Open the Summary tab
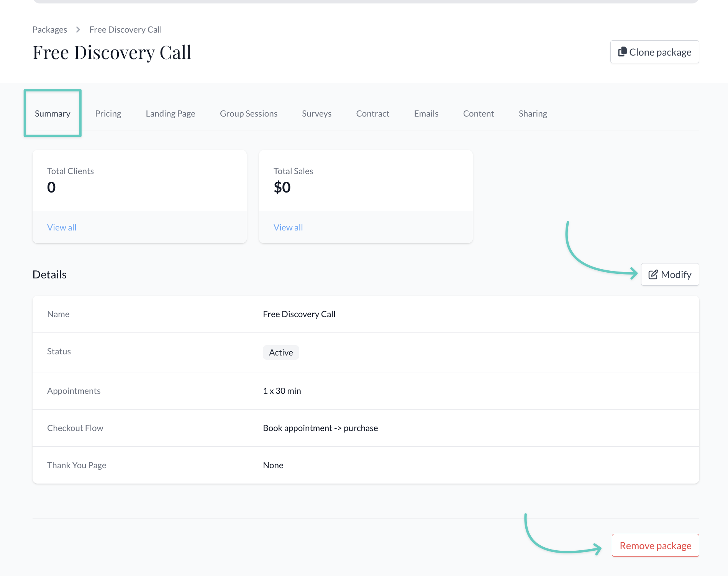Image resolution: width=728 pixels, height=576 pixels. pos(52,114)
